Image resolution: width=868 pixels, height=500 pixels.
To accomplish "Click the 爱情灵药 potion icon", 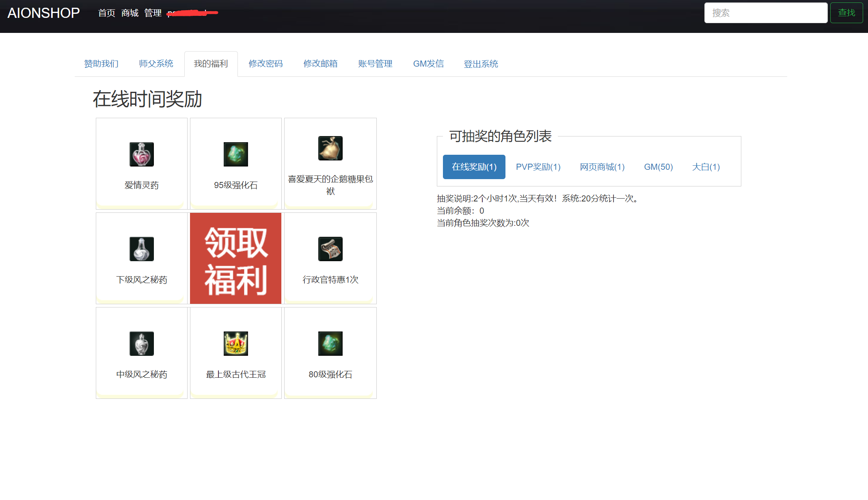I will (x=141, y=154).
